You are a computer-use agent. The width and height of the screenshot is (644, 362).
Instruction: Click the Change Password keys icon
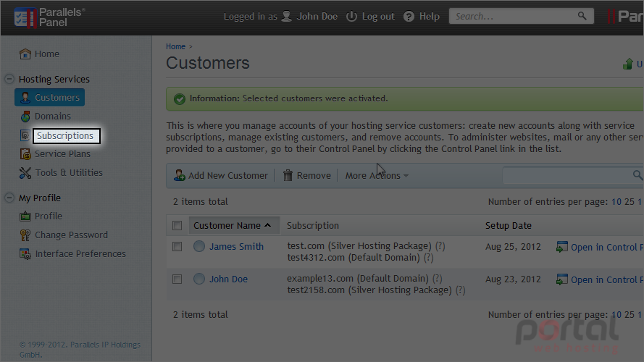(25, 235)
